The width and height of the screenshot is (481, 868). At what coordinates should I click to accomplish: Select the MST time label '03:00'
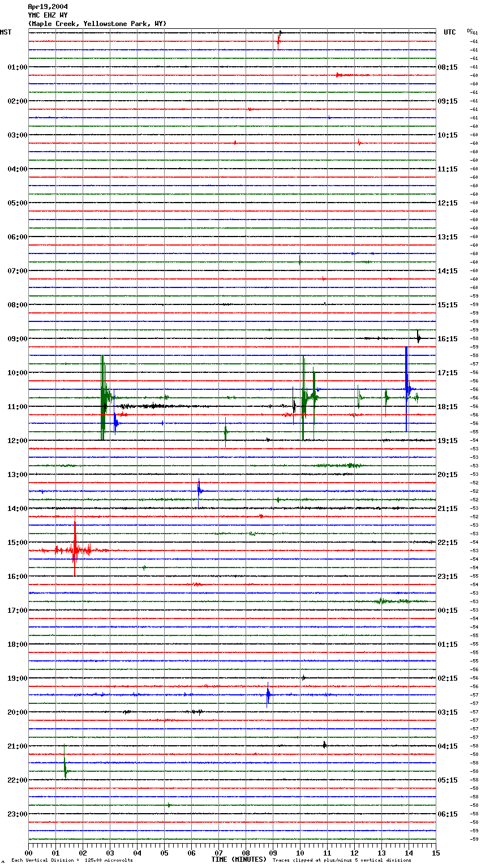pyautogui.click(x=18, y=135)
